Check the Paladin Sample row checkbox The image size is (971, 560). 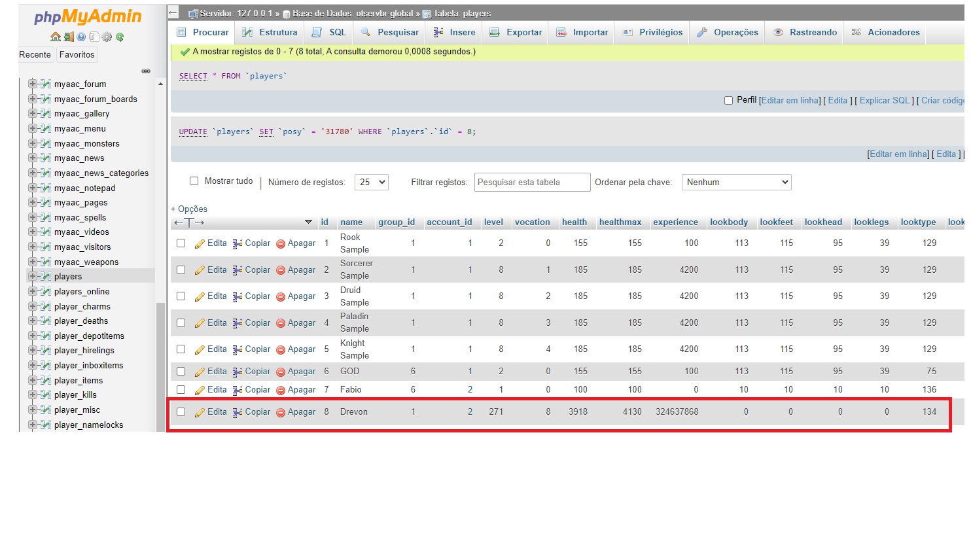181,323
